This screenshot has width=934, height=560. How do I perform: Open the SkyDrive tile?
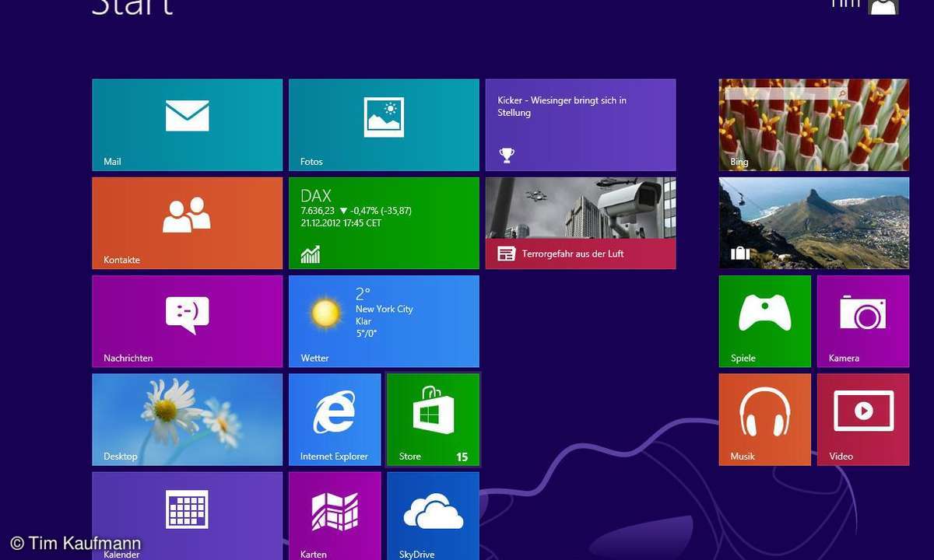(434, 516)
